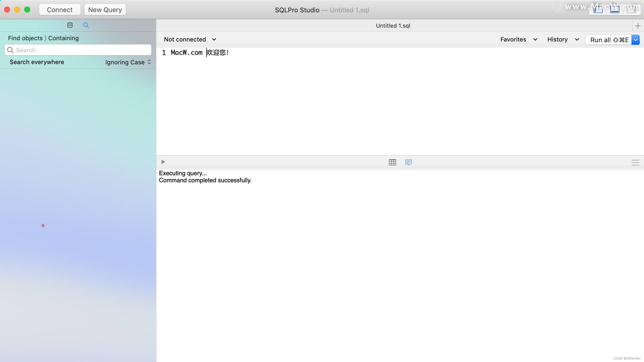This screenshot has height=362, width=644.
Task: Select the database objects sidebar icon
Action: pyautogui.click(x=70, y=25)
